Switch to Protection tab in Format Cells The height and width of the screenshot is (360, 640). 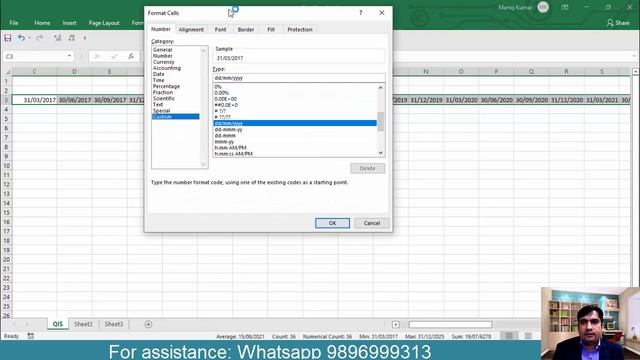click(300, 29)
